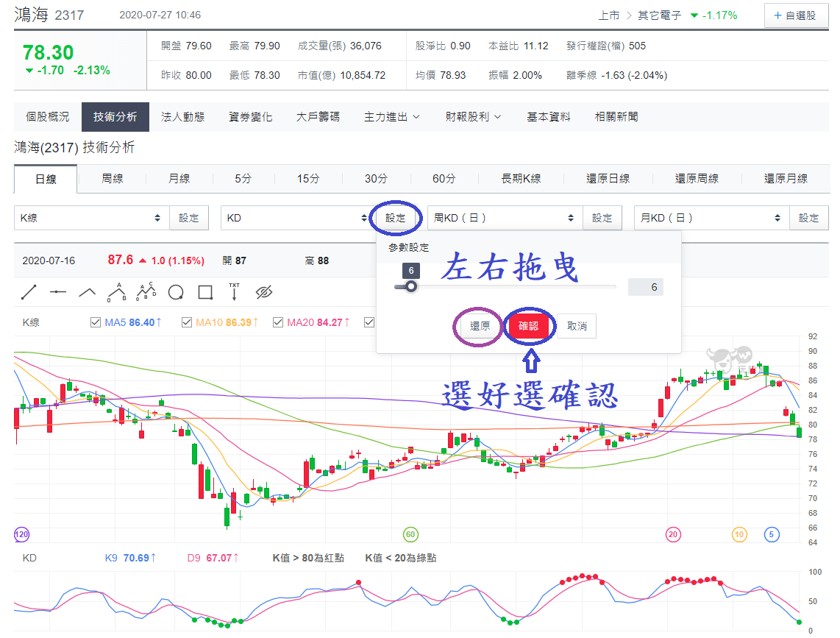Click 設定 next to K線 dropdown
The image size is (840, 638).
[x=188, y=218]
